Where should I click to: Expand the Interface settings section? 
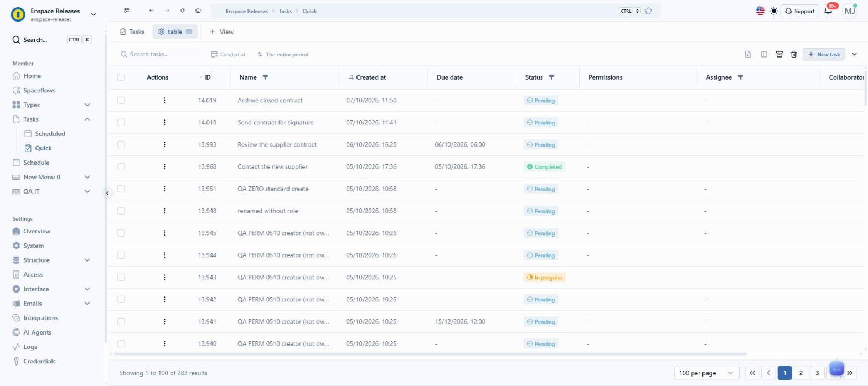click(x=87, y=289)
